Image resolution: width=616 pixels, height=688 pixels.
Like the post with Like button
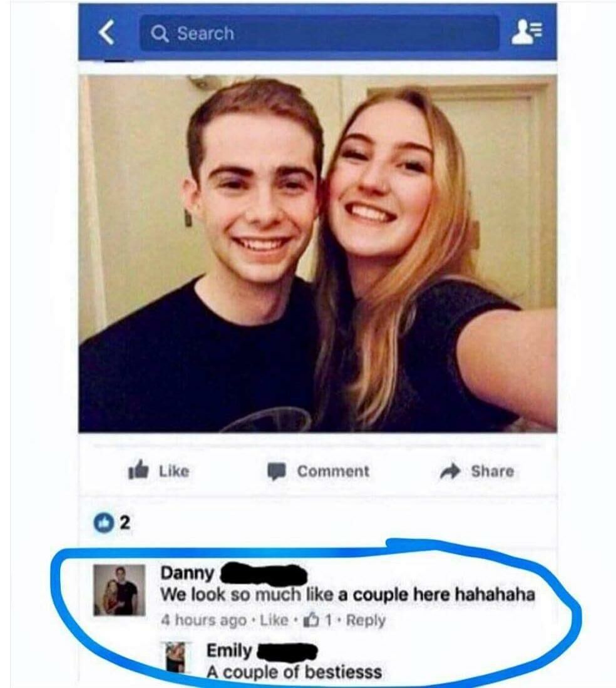click(x=174, y=471)
